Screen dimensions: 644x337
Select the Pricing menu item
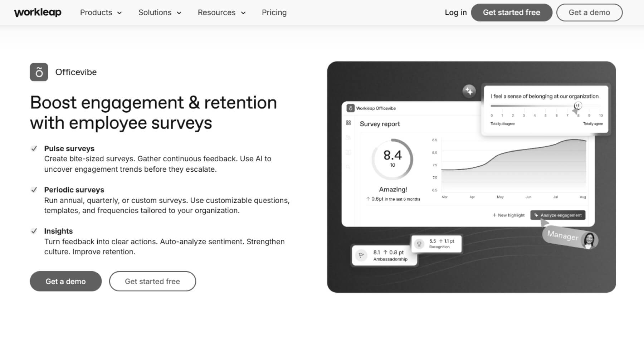274,12
